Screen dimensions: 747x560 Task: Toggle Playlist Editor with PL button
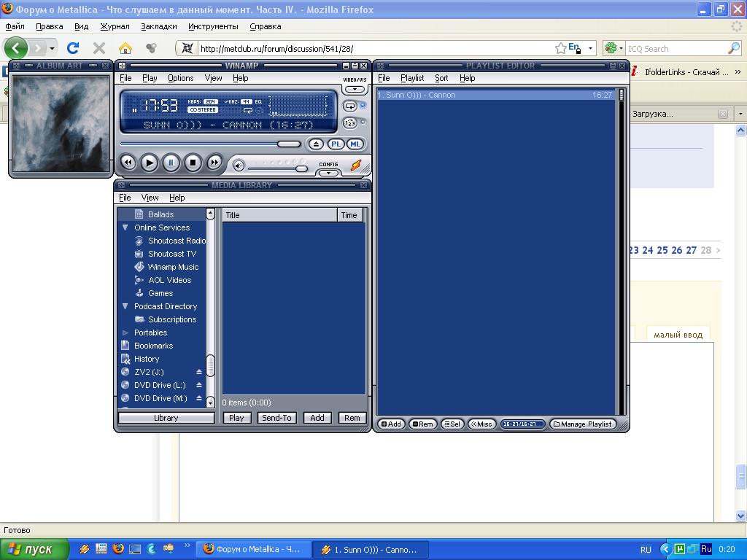tap(336, 144)
